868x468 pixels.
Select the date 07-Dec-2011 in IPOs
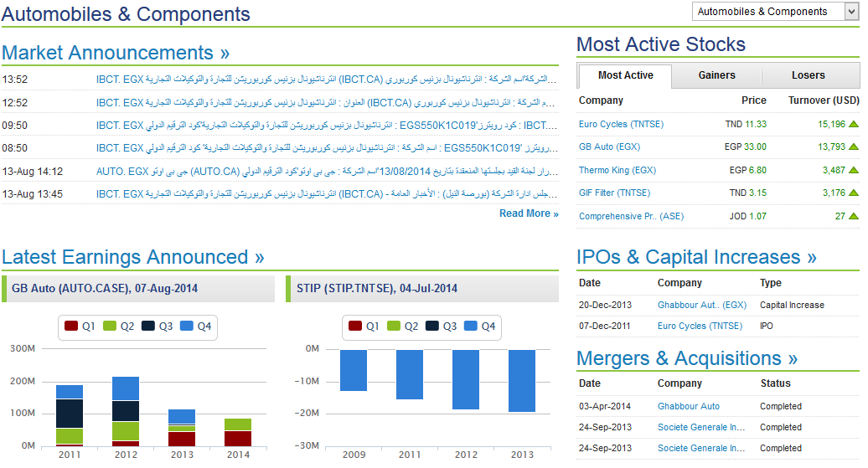click(x=605, y=326)
